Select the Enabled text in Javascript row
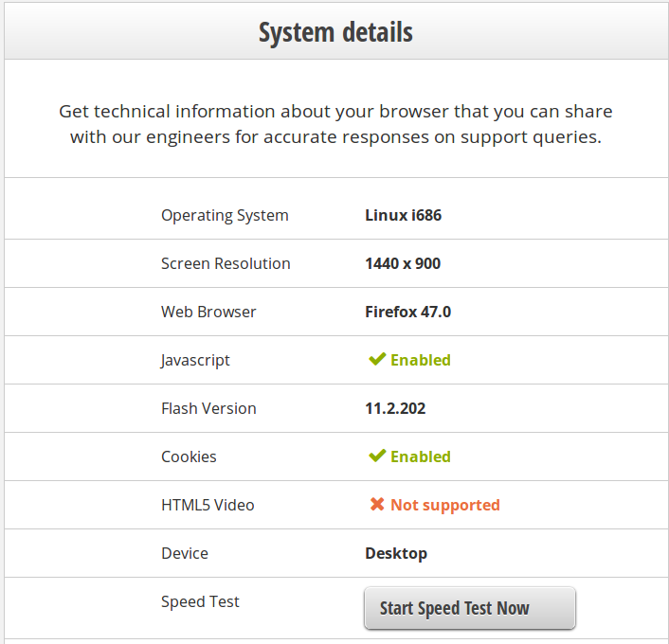669x644 pixels. click(x=421, y=360)
